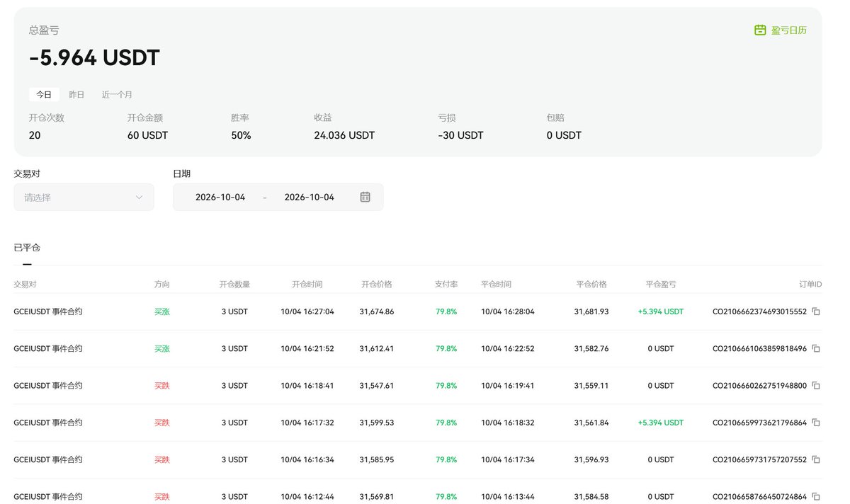Open the 盈亏日历 link
The width and height of the screenshot is (850, 504).
pyautogui.click(x=789, y=30)
